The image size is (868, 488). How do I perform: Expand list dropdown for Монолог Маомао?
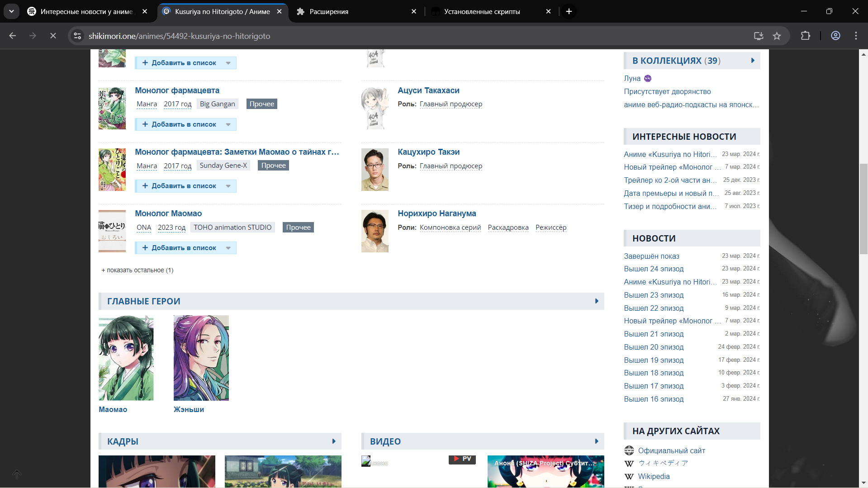click(x=228, y=248)
